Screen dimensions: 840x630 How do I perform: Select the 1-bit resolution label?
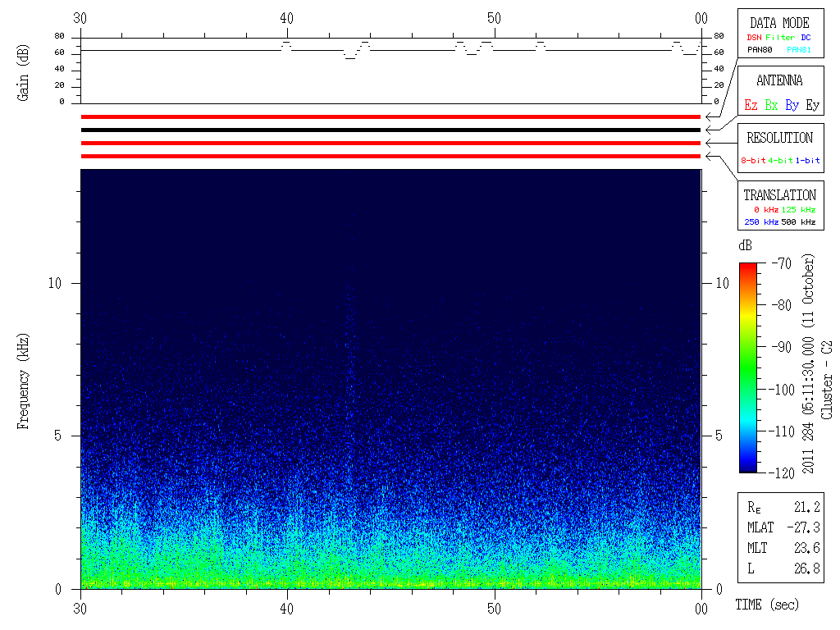pyautogui.click(x=807, y=161)
